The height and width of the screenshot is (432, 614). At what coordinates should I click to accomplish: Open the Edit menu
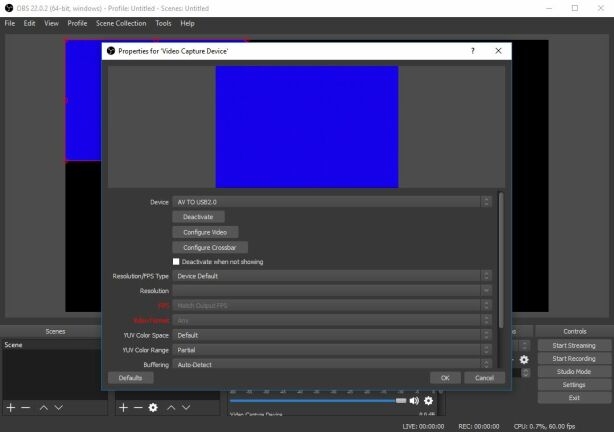29,23
